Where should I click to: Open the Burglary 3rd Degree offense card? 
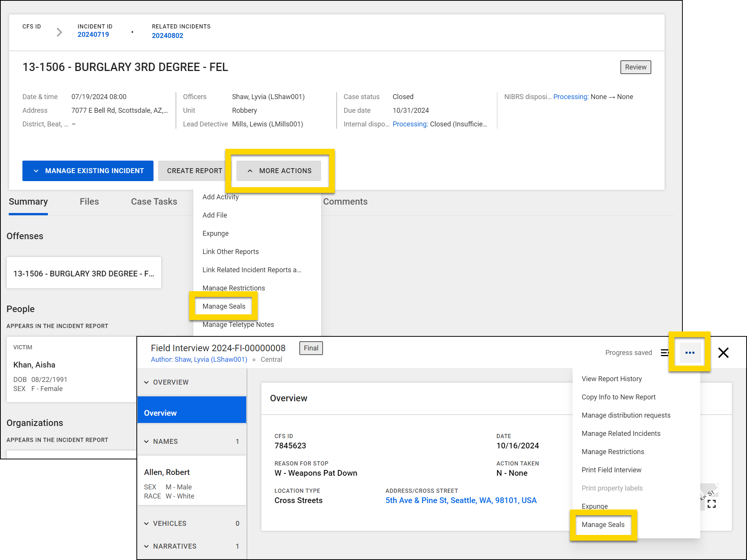pyautogui.click(x=84, y=273)
